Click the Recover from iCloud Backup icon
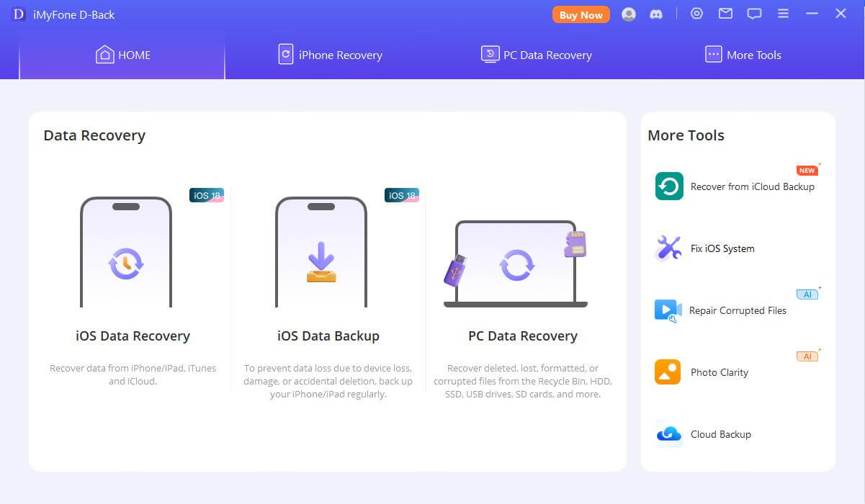 [669, 186]
